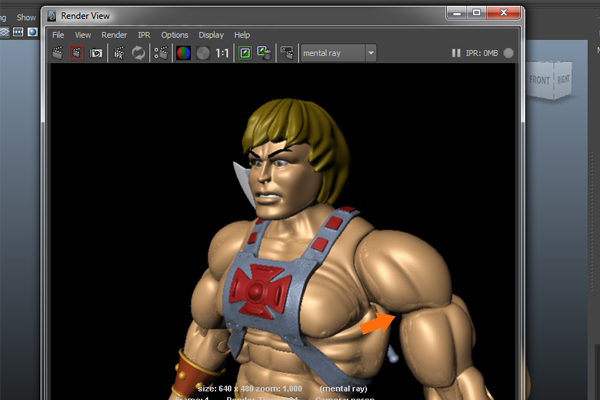Remove image using the picture with trash icon
This screenshot has height=400, width=600.
pos(264,53)
